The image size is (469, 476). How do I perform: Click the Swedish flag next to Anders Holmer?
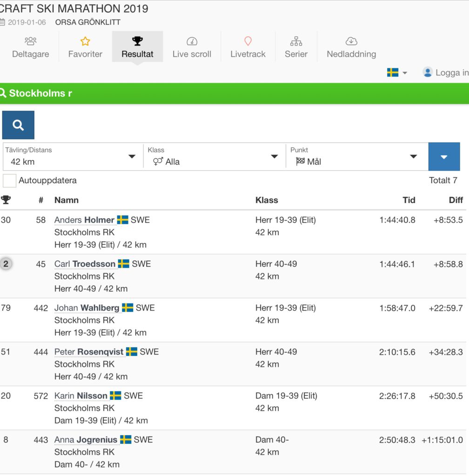(123, 220)
